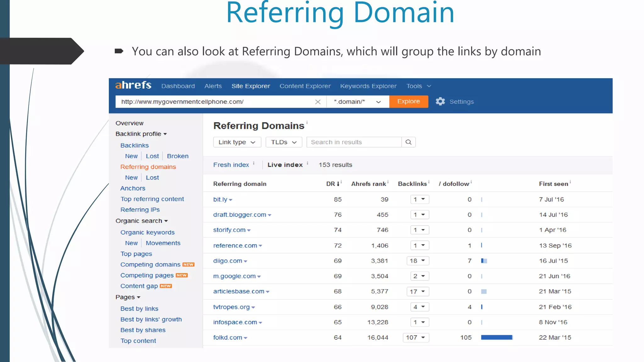
Task: Click the Settings label
Action: pyautogui.click(x=461, y=102)
